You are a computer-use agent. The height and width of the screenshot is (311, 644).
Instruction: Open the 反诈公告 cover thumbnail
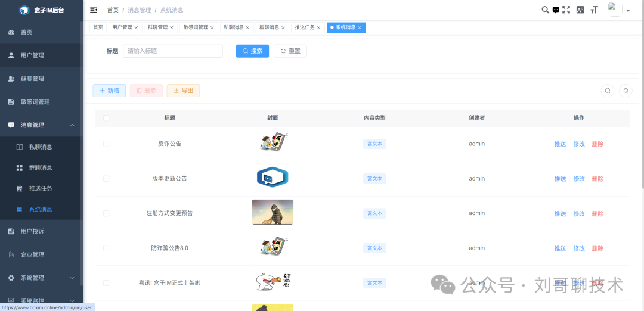273,142
